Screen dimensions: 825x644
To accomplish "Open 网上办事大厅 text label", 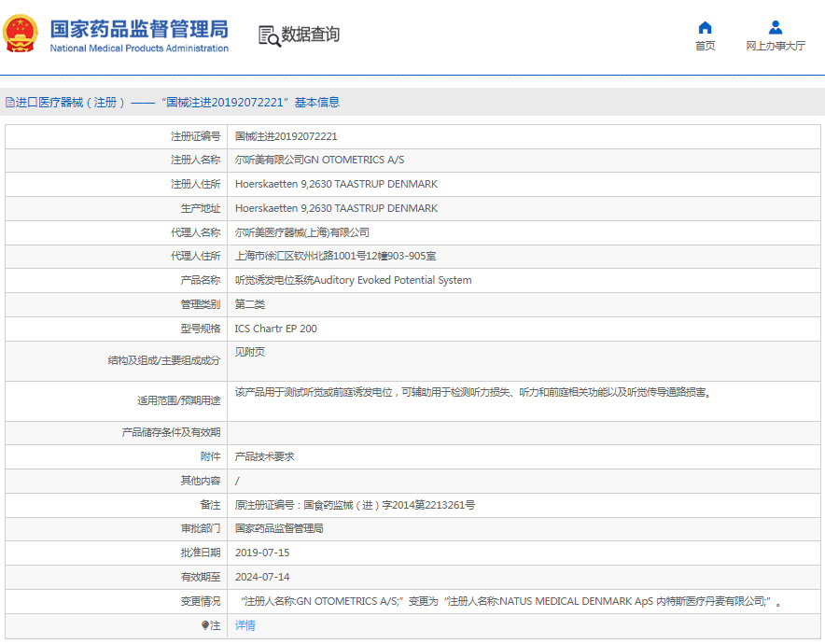I will point(775,46).
